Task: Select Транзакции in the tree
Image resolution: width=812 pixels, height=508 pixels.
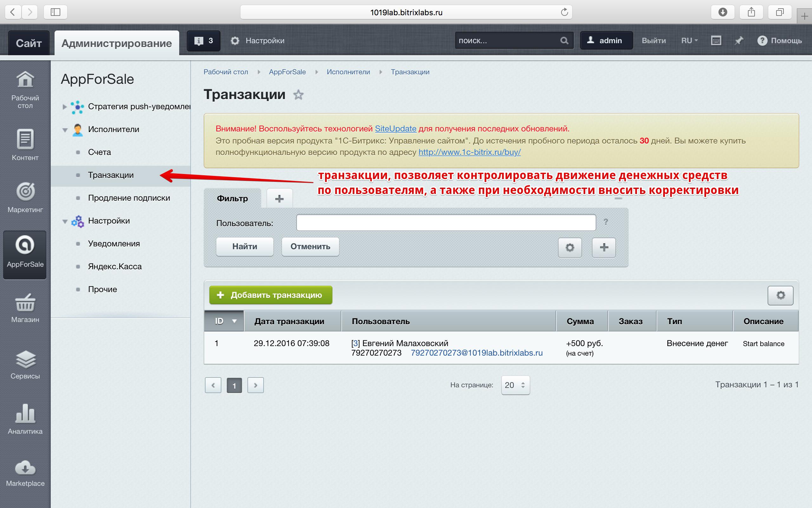Action: (x=111, y=175)
